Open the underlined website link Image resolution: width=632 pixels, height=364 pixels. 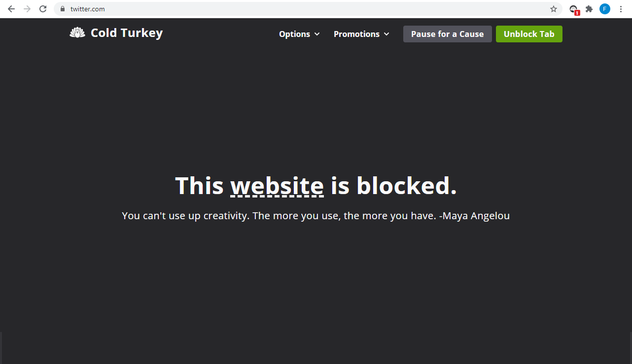tap(278, 186)
